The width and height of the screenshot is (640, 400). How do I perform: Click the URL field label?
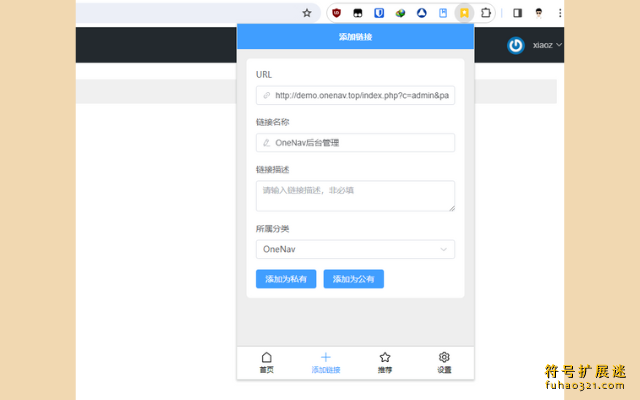pyautogui.click(x=264, y=75)
